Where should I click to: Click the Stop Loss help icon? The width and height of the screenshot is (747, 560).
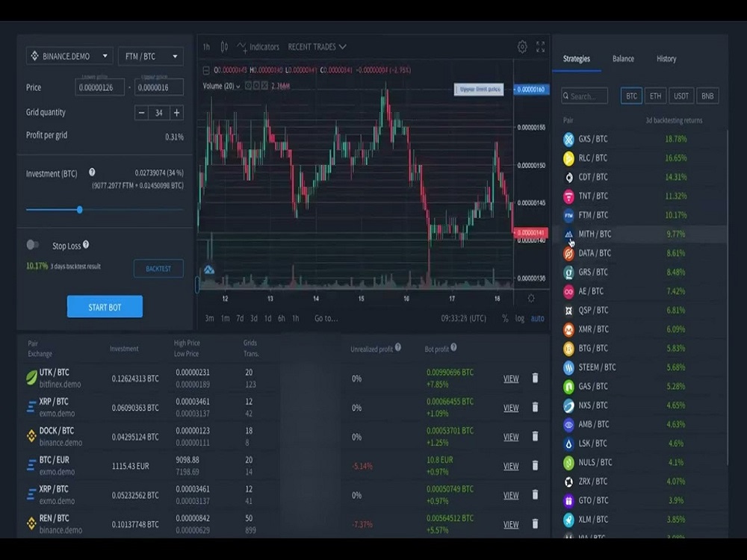click(86, 244)
